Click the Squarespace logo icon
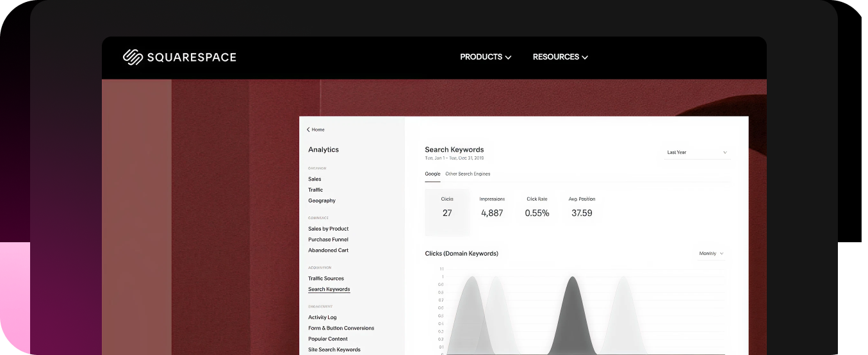Screen dimensions: 868x355 click(x=133, y=57)
